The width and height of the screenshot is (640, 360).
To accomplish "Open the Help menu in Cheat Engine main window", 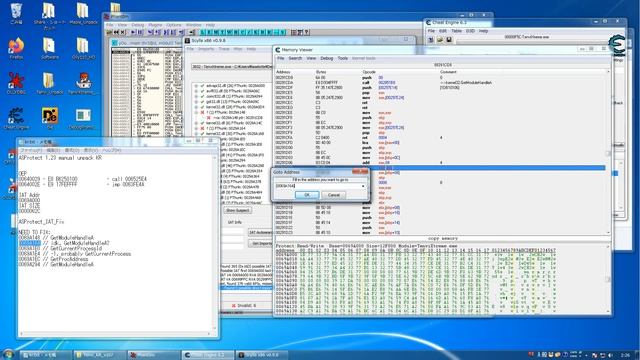I will tap(483, 31).
